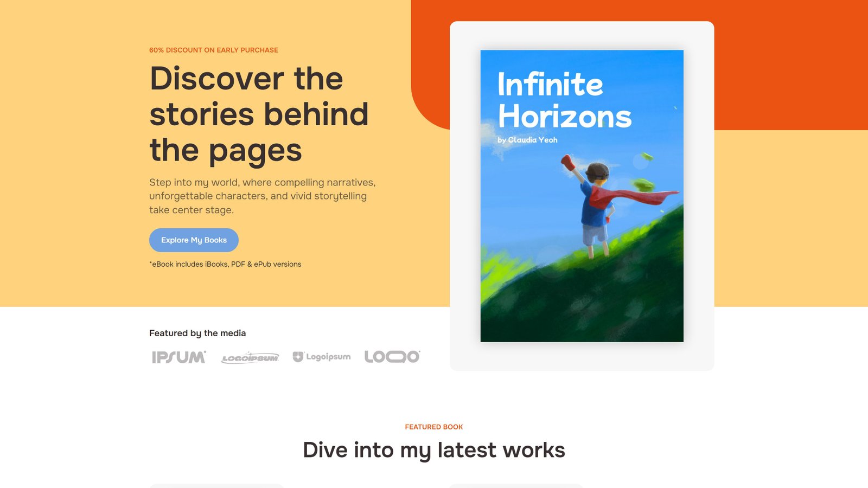The image size is (868, 488).
Task: Click the italic LOGOIPSUM swoosh logo
Action: tap(250, 358)
